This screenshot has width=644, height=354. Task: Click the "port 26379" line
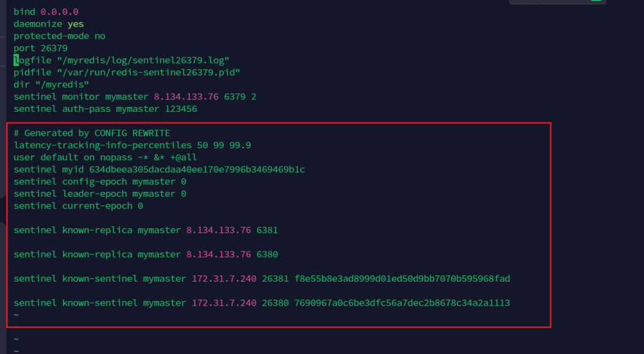tap(40, 48)
